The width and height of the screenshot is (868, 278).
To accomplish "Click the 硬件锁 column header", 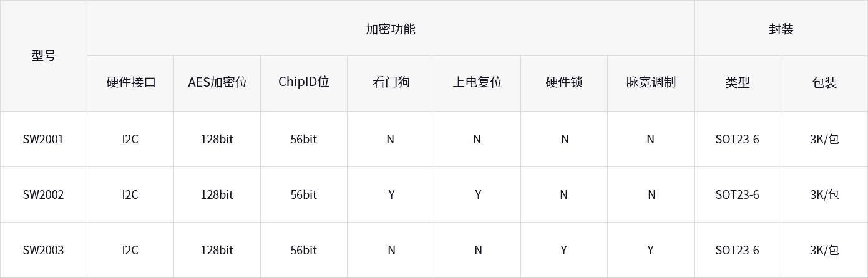I will point(564,82).
